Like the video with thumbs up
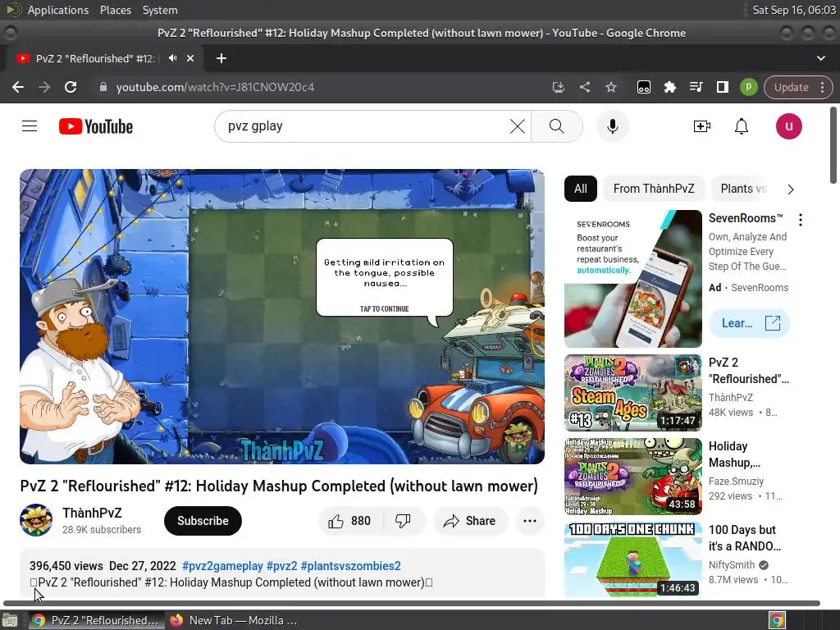840x630 pixels. tap(350, 521)
